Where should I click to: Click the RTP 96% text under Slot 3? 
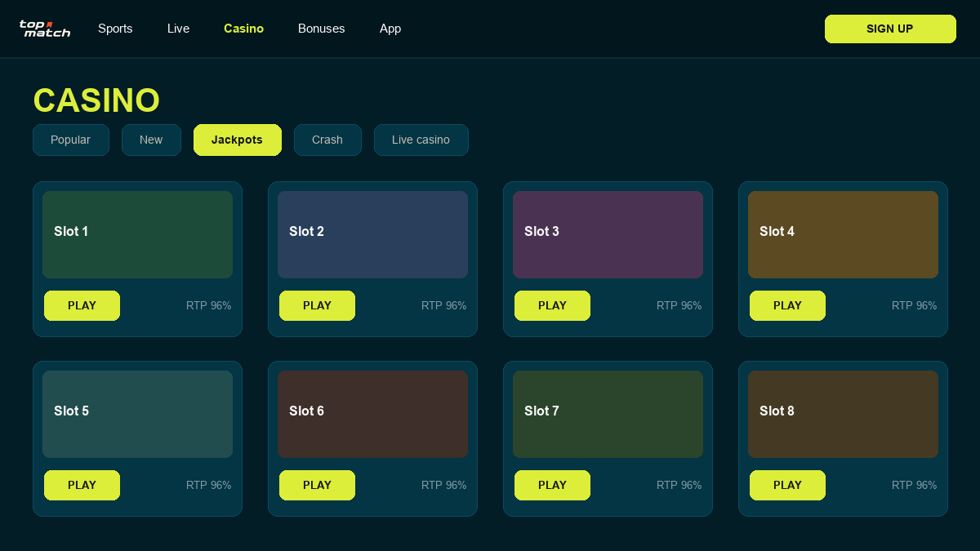679,305
